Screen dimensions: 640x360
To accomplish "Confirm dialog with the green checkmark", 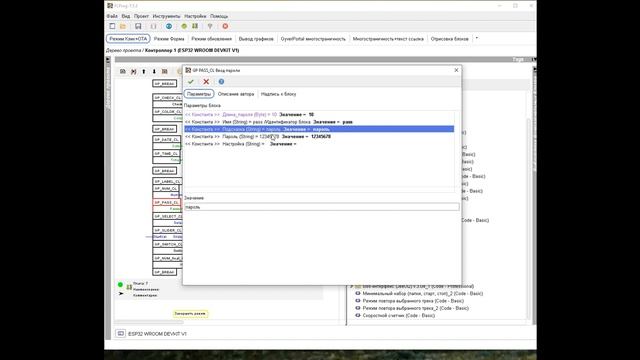I will coord(191,82).
